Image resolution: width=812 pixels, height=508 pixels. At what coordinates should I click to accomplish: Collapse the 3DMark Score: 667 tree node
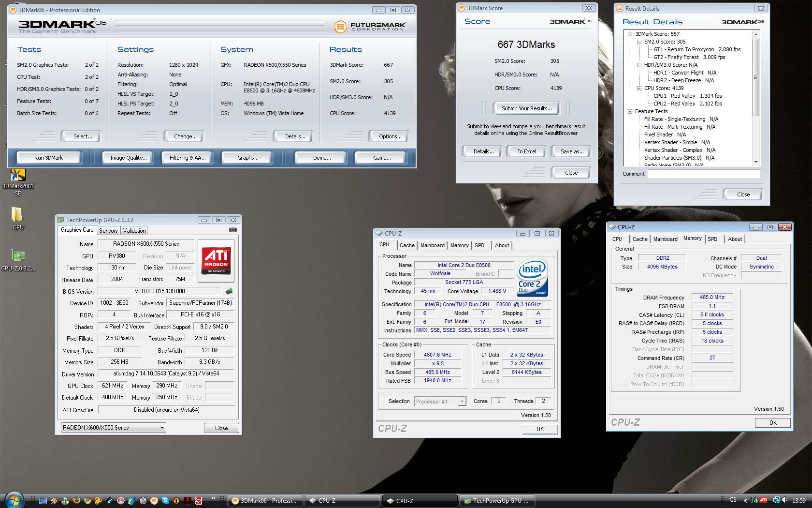(x=630, y=34)
